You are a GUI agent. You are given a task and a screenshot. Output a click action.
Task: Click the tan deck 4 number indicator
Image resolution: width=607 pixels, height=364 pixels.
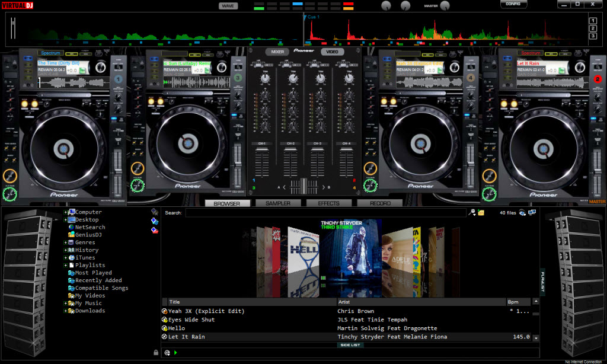coord(471,78)
